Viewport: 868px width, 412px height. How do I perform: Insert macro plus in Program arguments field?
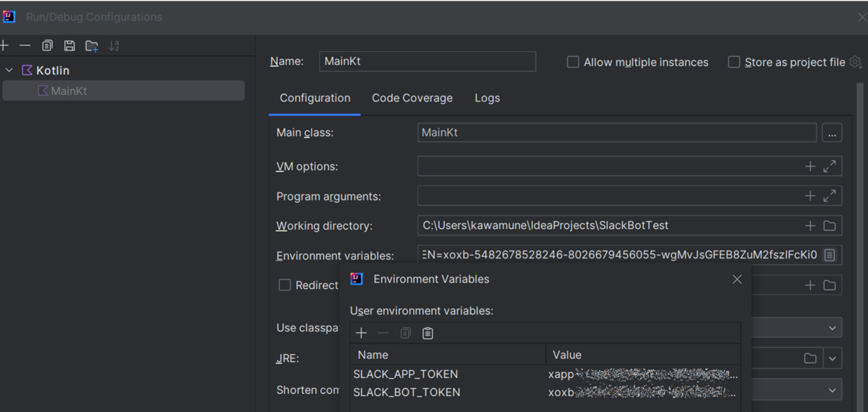(x=810, y=196)
